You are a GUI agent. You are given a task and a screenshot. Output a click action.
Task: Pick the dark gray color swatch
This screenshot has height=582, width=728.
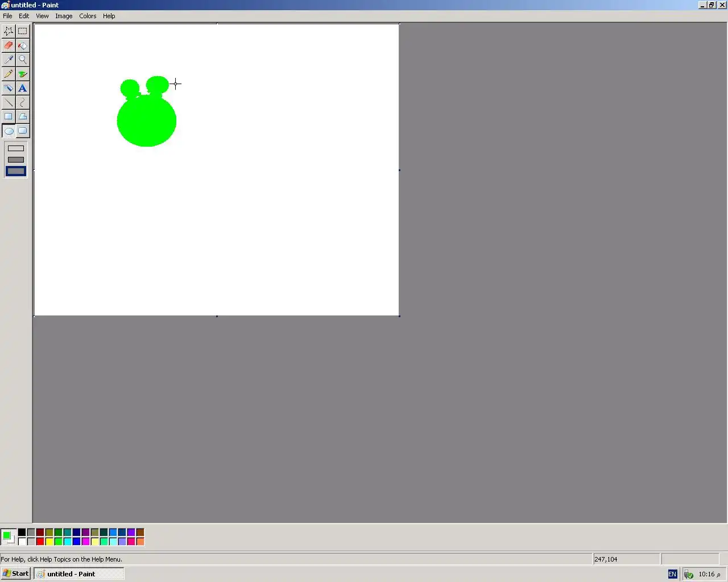[31, 533]
